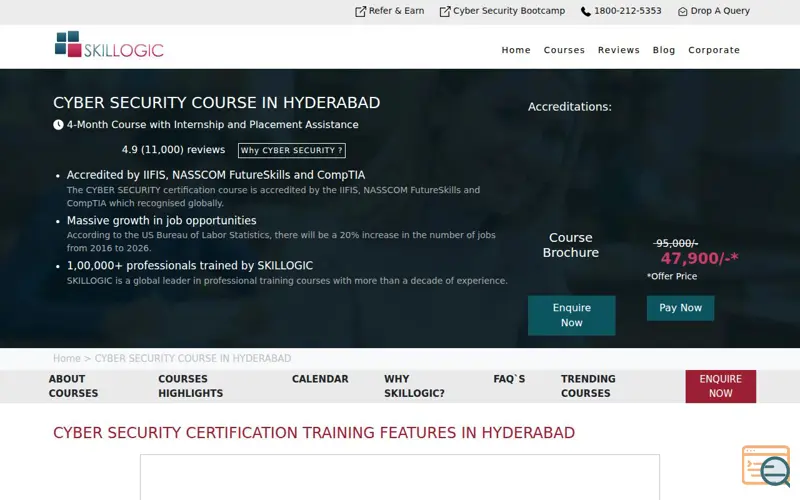Click the Certification Training Features red heading
Screen dimensions: 800x500
[x=314, y=433]
